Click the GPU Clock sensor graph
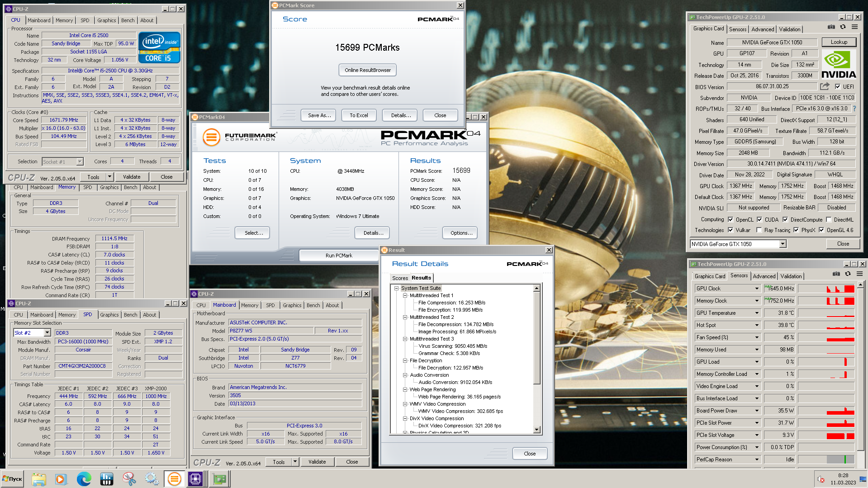Screen dimensions: 868x488 (826, 289)
